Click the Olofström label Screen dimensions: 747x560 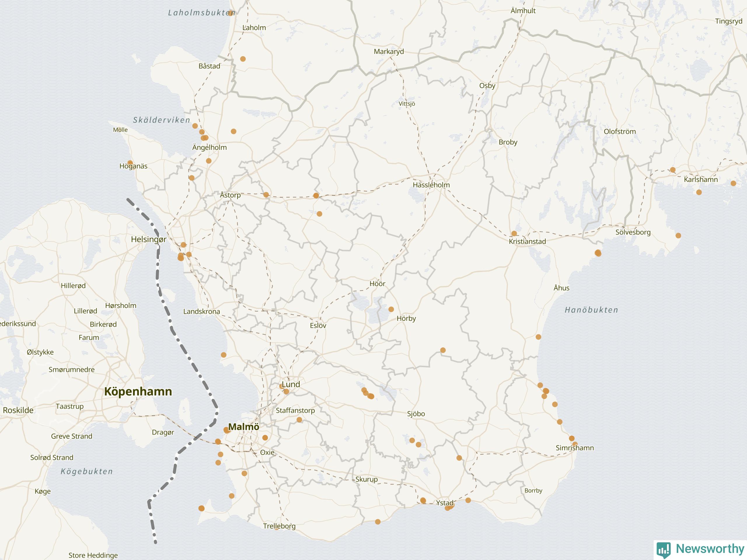620,132
